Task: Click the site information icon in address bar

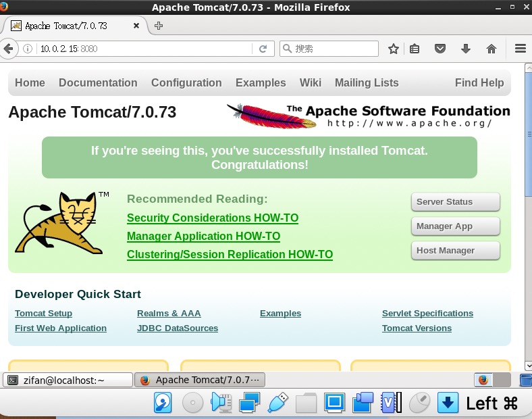Action: click(x=28, y=49)
